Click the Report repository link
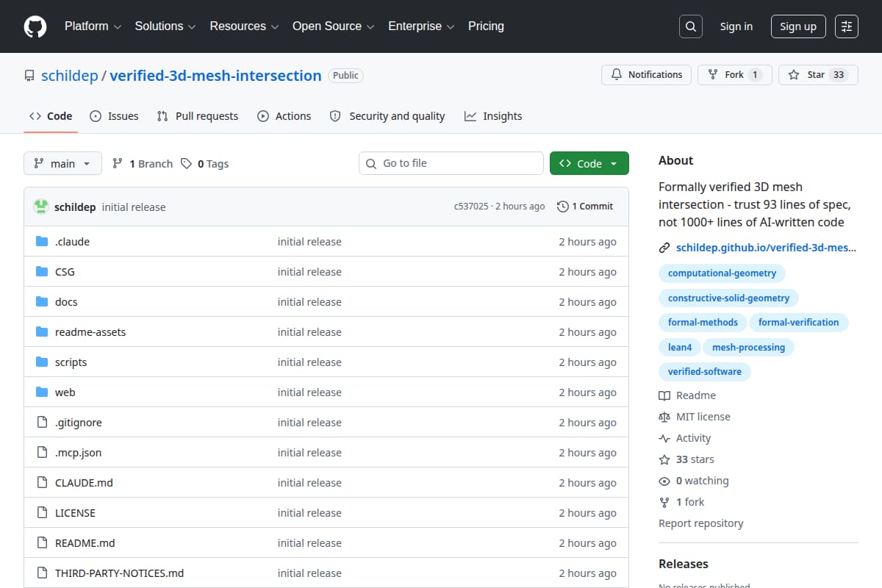The height and width of the screenshot is (588, 882). click(x=700, y=523)
